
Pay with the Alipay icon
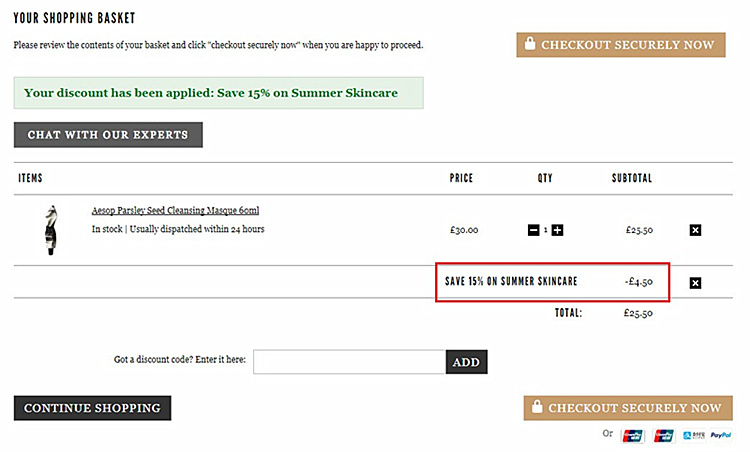pyautogui.click(x=694, y=435)
